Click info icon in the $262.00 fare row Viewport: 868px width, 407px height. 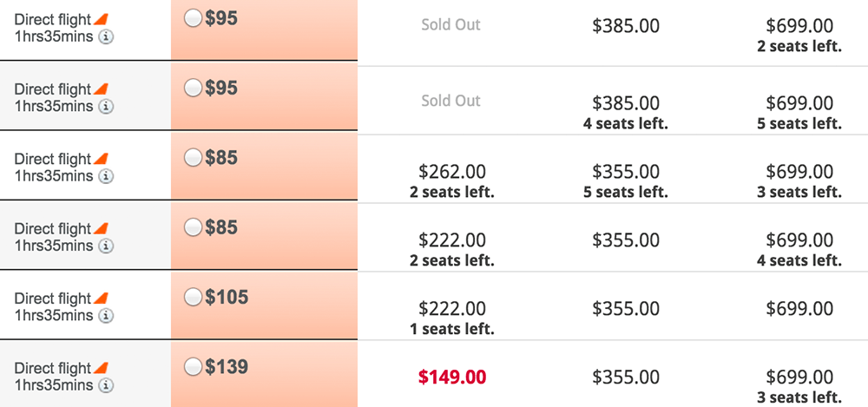point(106,176)
